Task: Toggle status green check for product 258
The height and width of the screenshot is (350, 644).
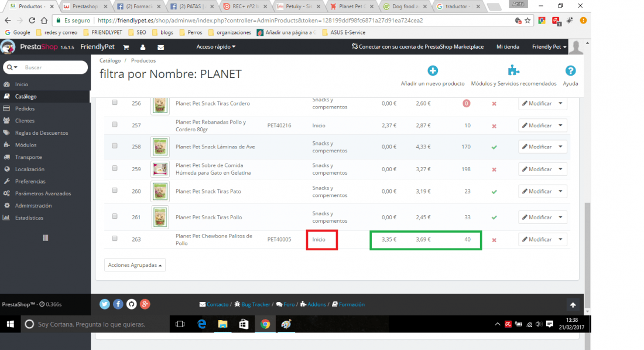Action: (494, 147)
